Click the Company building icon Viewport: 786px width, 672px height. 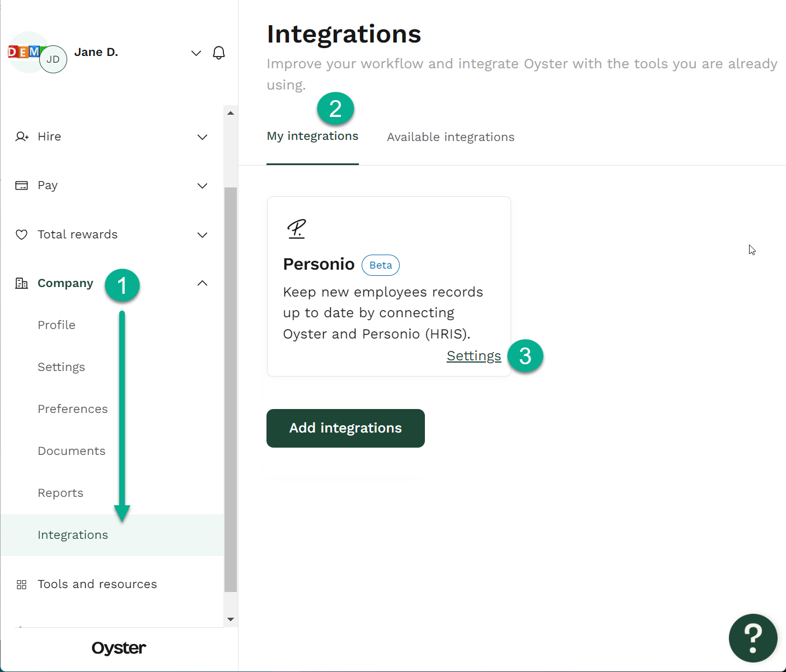coord(21,283)
